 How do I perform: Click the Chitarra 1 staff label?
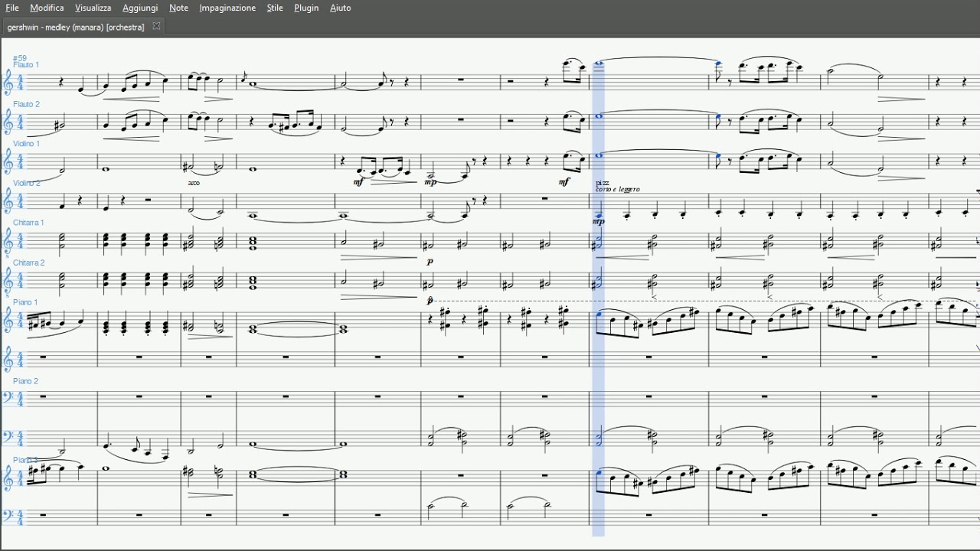coord(28,223)
